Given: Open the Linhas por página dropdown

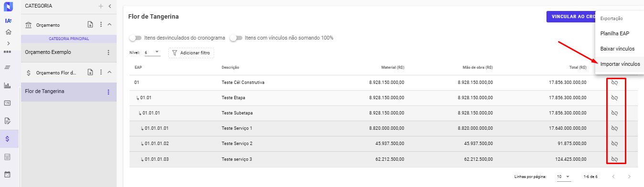Looking at the screenshot, I should click(x=564, y=177).
